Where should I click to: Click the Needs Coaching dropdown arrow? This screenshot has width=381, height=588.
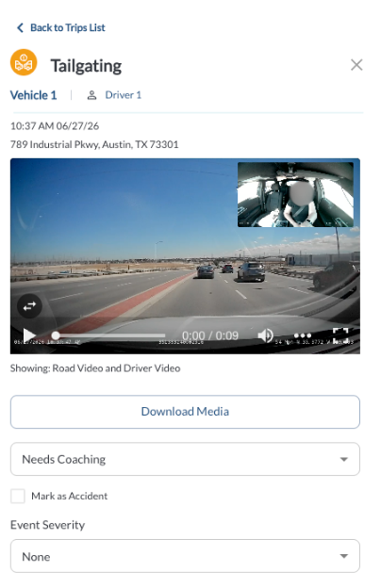pyautogui.click(x=344, y=460)
